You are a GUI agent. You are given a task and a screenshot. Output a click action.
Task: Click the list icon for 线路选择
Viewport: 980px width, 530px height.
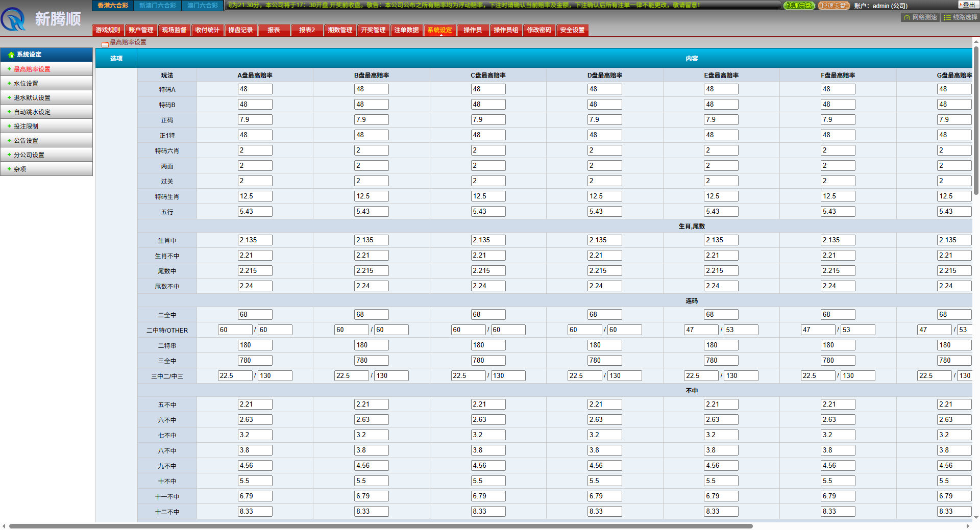(947, 17)
